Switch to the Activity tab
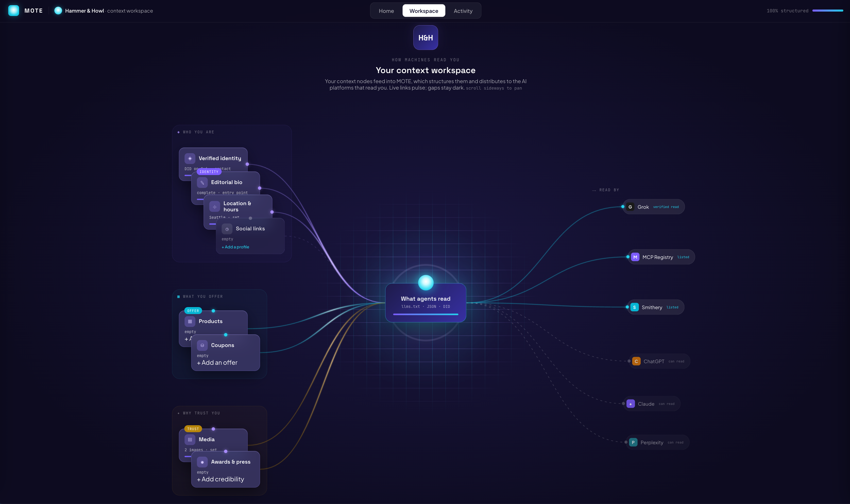 pos(463,11)
